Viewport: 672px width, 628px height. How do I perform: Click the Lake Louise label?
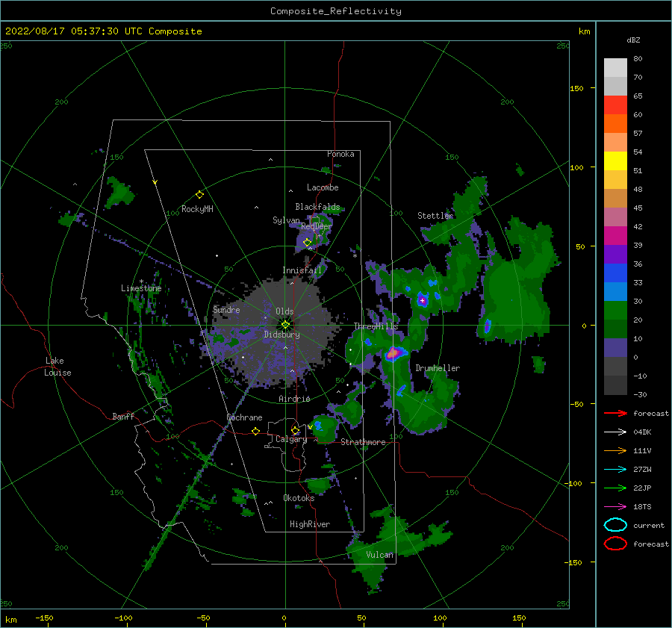point(57,367)
